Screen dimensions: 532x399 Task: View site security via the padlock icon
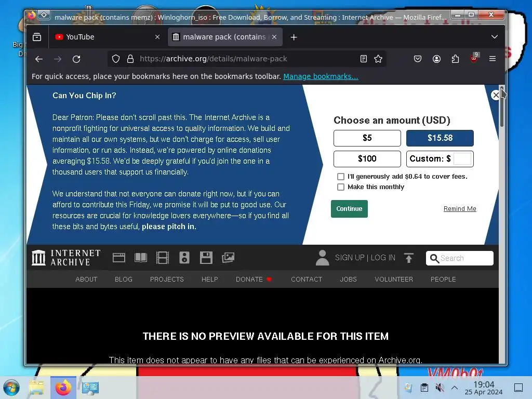click(x=130, y=59)
